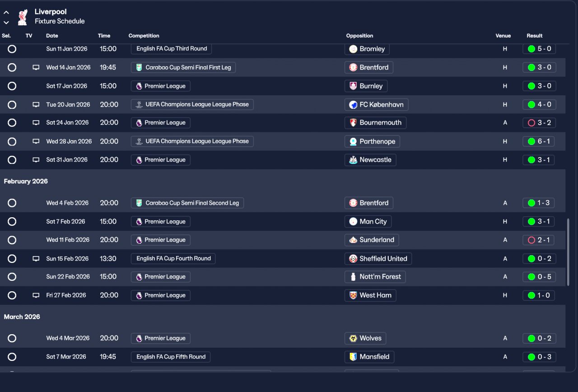578x392 pixels.
Task: Click the February 2026 month heading
Action: pyautogui.click(x=26, y=182)
